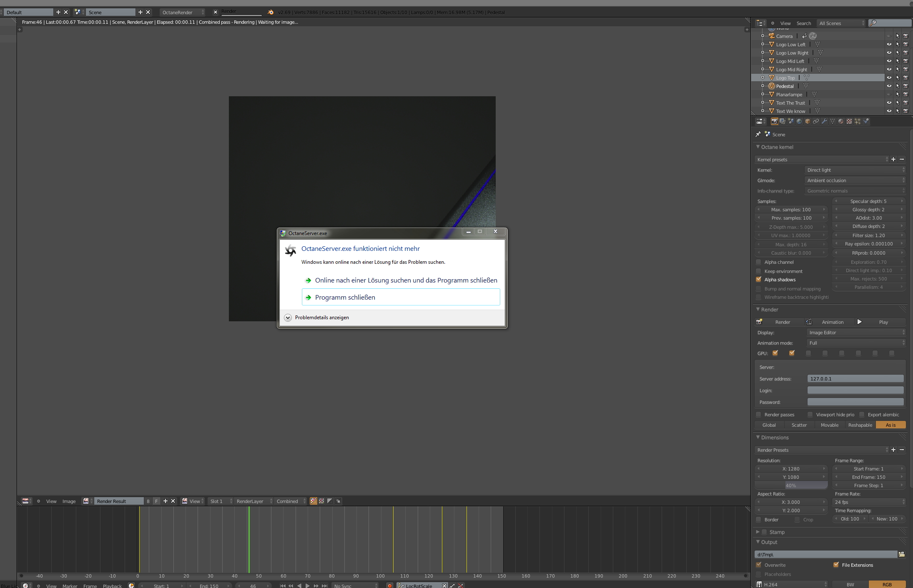This screenshot has height=588, width=913.
Task: Enable the Alpha channel checkbox
Action: pyautogui.click(x=759, y=262)
